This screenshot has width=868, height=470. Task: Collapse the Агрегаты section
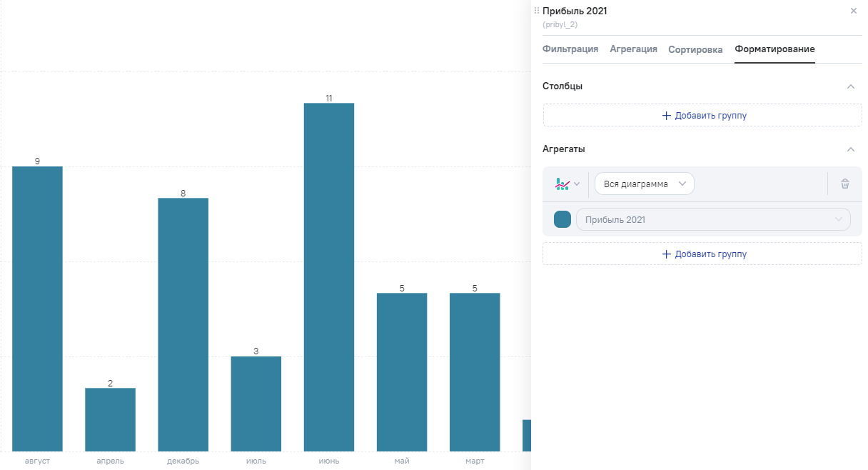point(850,149)
